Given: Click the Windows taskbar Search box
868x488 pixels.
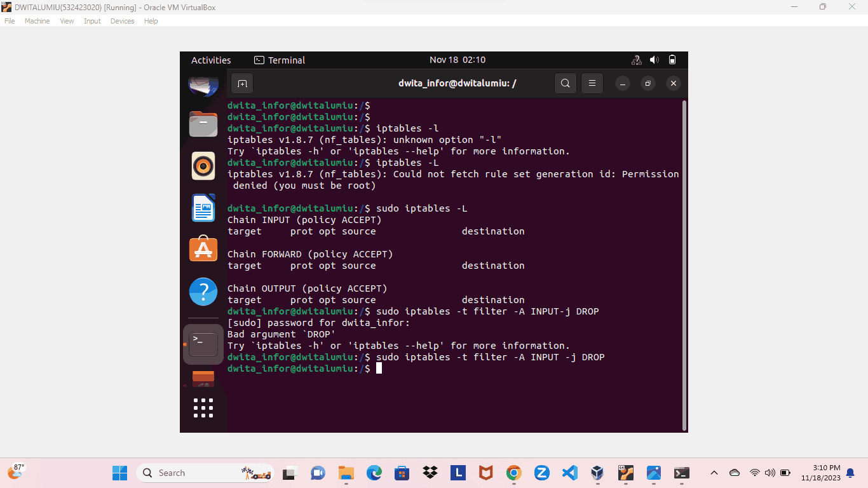Looking at the screenshot, I should click(205, 473).
